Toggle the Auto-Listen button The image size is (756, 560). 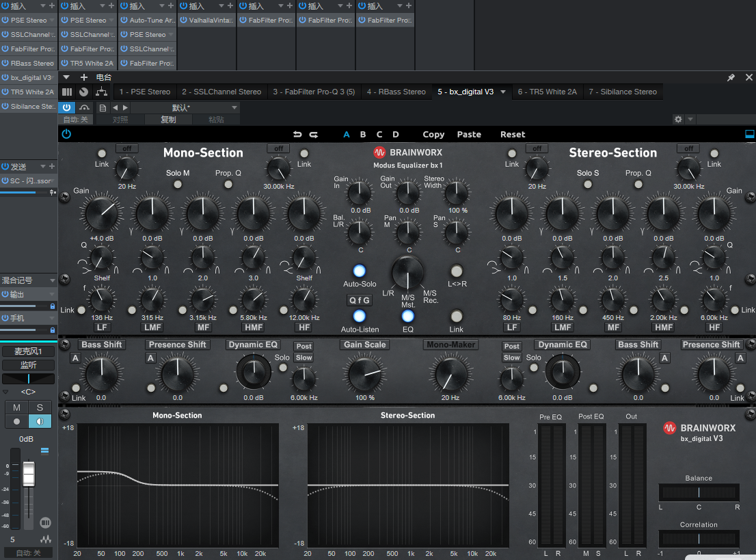pyautogui.click(x=359, y=316)
